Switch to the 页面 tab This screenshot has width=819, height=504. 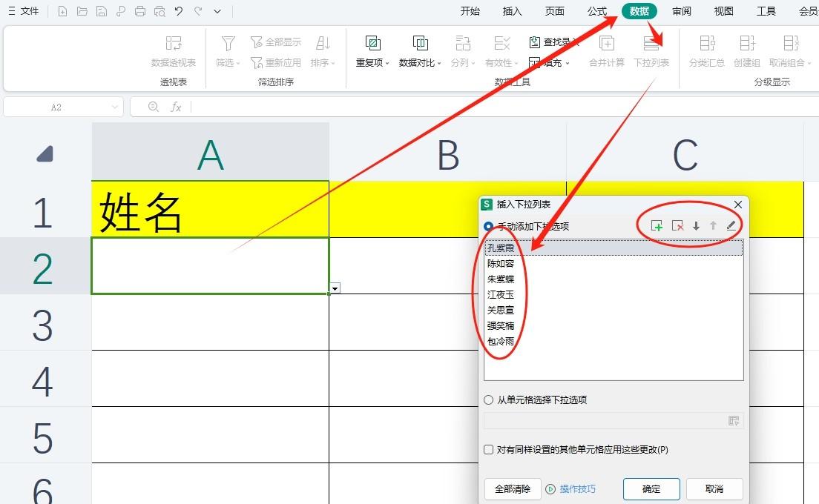(x=554, y=11)
